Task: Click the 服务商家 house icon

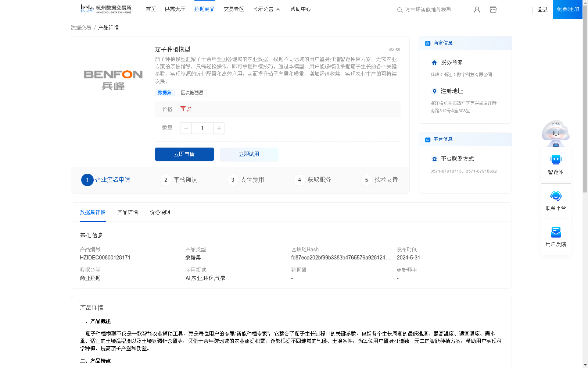Action: click(434, 63)
